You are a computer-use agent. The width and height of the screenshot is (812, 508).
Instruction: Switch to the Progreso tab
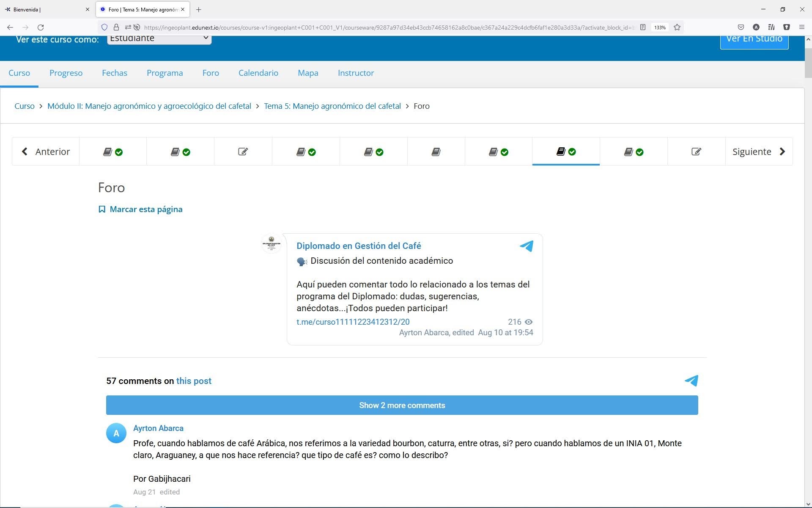pyautogui.click(x=66, y=73)
